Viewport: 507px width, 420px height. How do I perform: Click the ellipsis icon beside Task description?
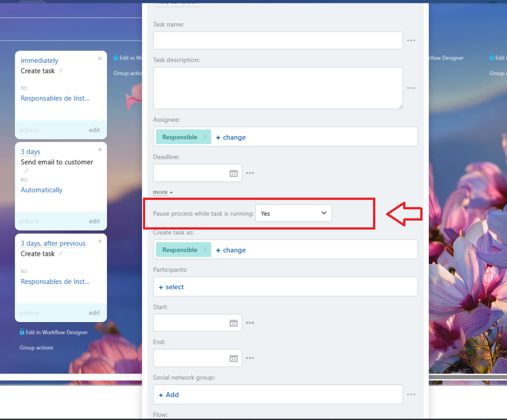point(411,88)
